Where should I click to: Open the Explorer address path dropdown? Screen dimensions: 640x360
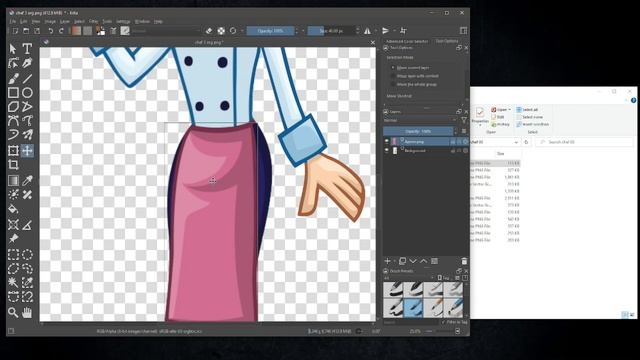coord(516,142)
